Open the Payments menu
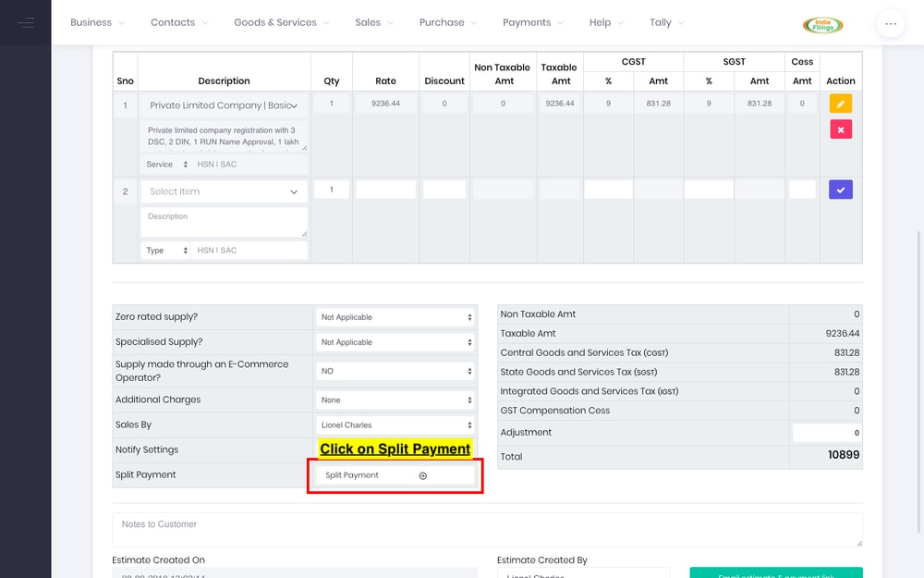Viewport: 924px width, 578px height. tap(533, 22)
